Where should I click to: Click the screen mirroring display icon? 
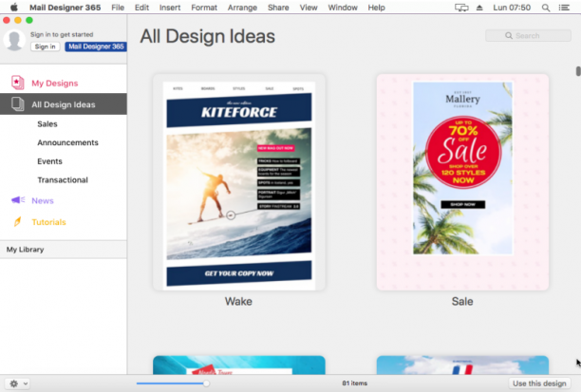(x=461, y=8)
